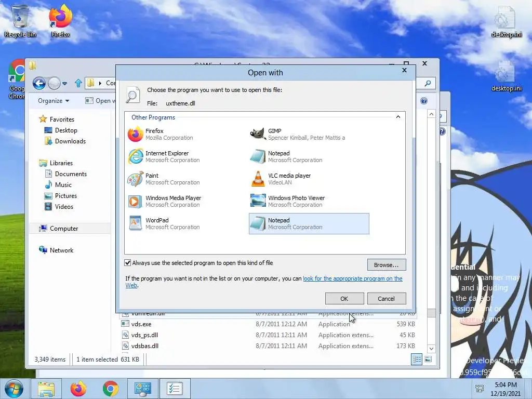Click the Browse... button

(386, 265)
